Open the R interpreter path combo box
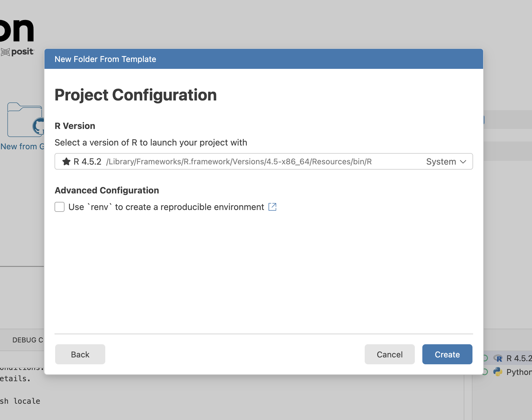 238,161
